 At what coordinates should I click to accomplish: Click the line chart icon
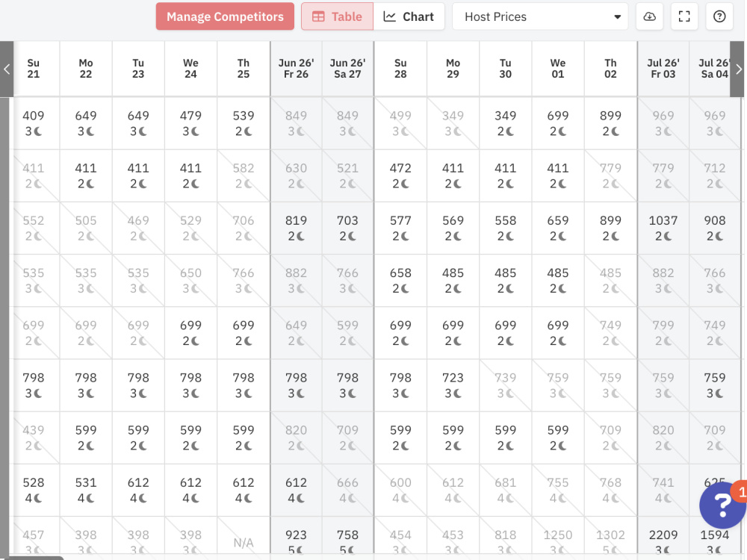(390, 16)
